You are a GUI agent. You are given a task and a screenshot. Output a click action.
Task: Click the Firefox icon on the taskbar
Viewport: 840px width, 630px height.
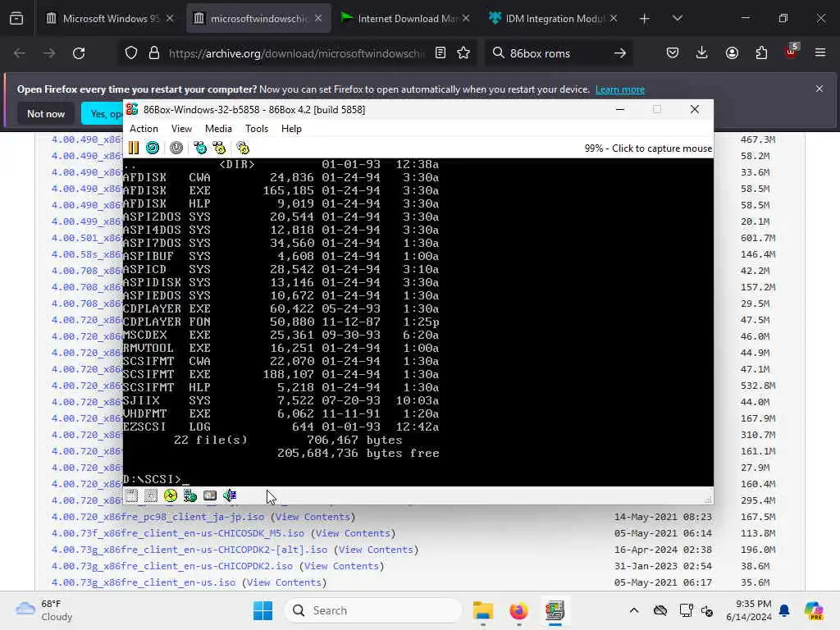tap(518, 610)
